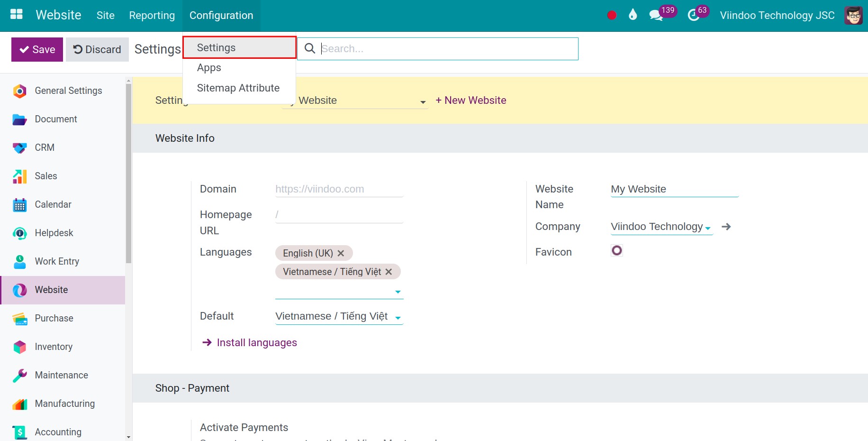Remove the English (UK) language tag
Viewport: 868px width, 441px height.
341,253
